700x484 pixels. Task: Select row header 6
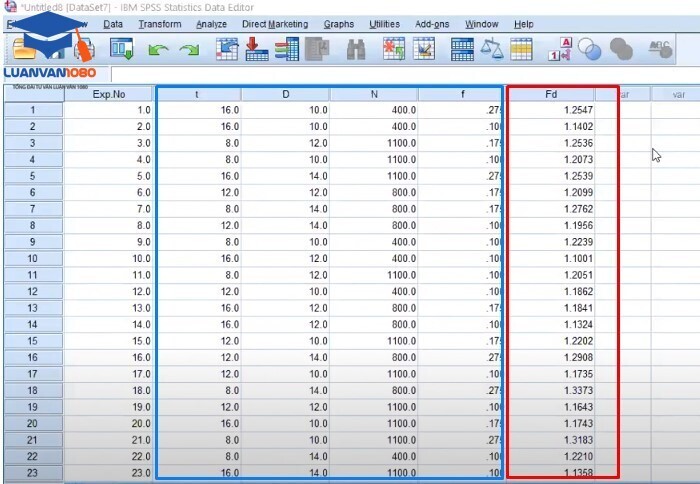click(x=33, y=192)
